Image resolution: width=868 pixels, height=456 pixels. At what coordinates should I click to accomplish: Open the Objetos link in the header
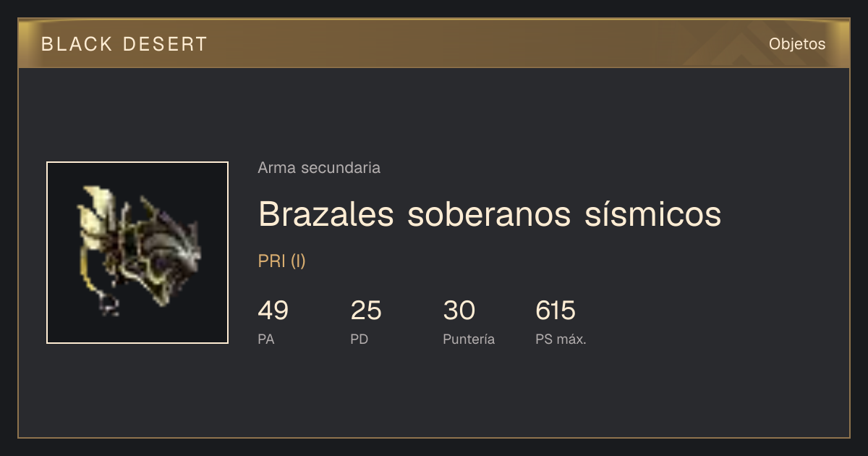tap(797, 44)
